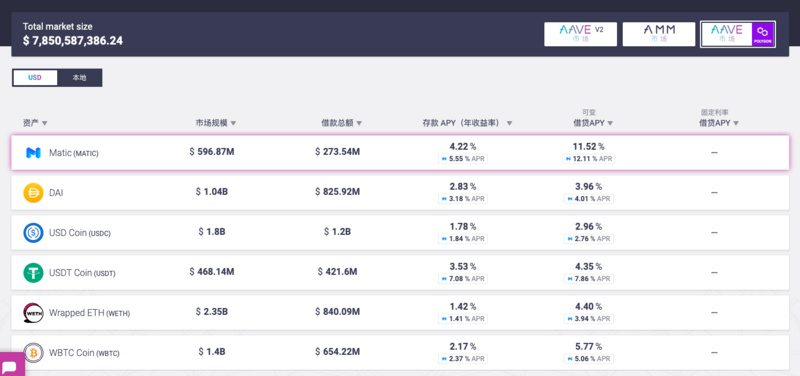Click the Matic token icon

[33, 153]
